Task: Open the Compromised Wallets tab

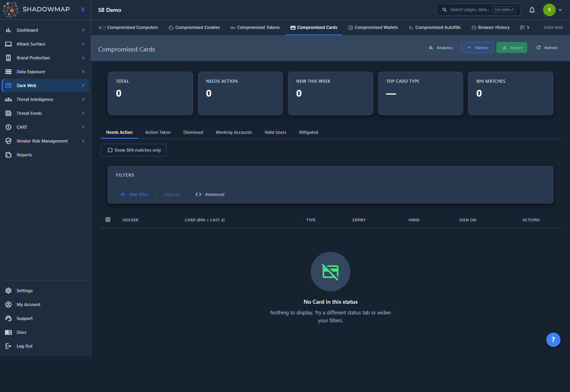Action: click(373, 27)
